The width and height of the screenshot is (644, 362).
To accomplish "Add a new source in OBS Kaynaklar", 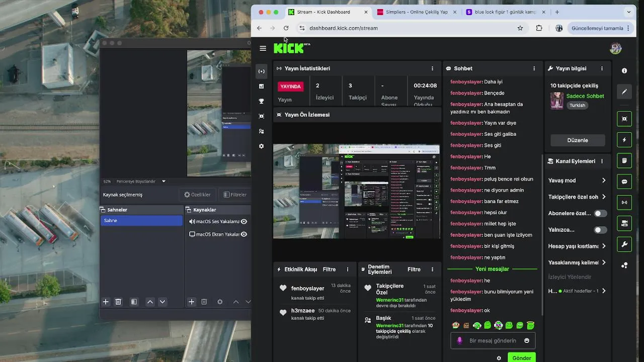I will coord(191,302).
